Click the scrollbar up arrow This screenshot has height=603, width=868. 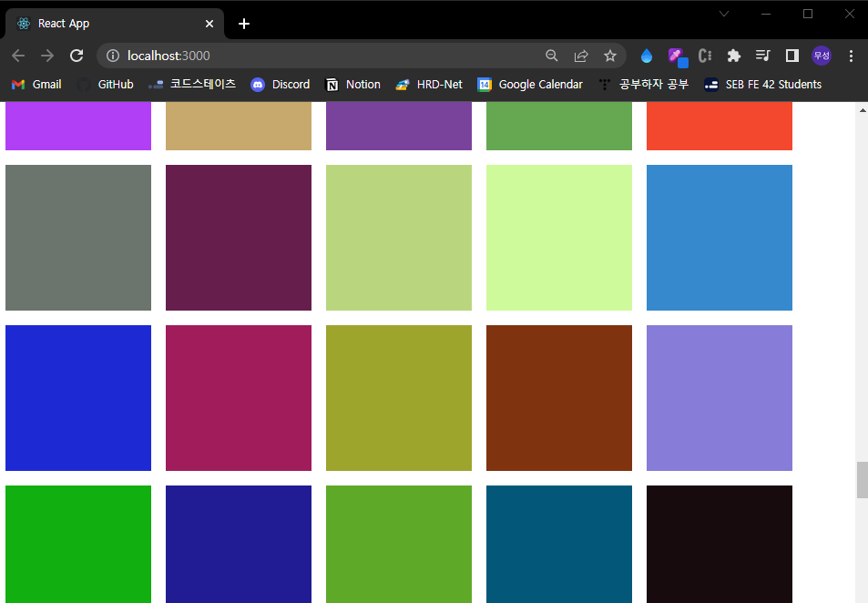(862, 109)
